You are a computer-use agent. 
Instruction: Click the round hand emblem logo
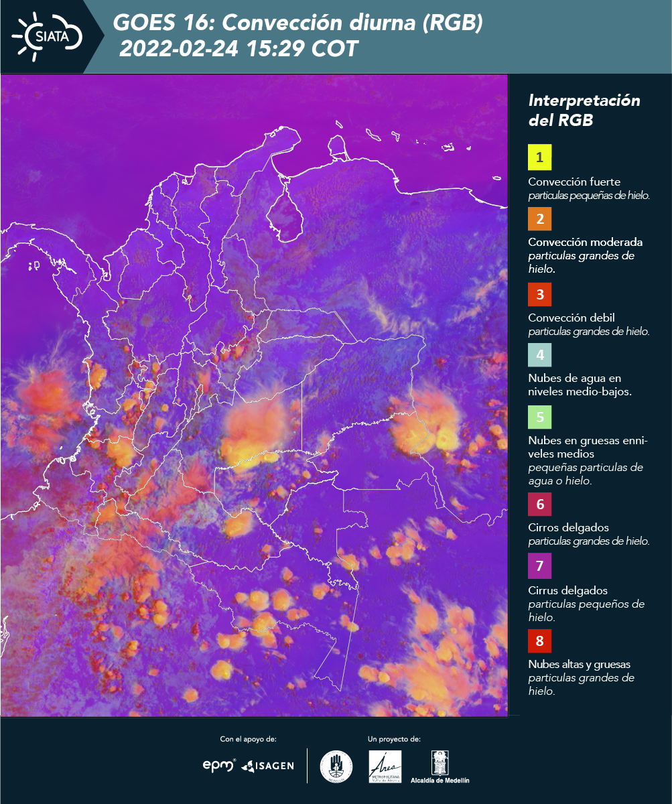click(x=336, y=766)
